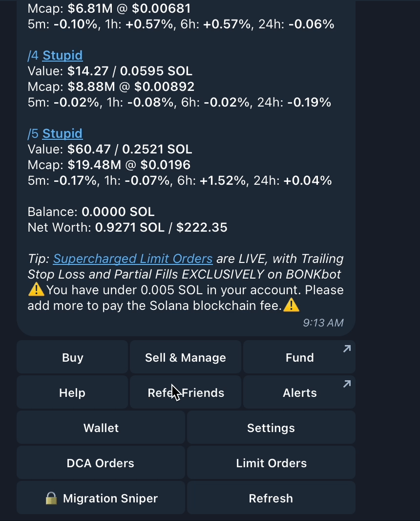420x521 pixels.
Task: View DCA Orders
Action: [x=101, y=463]
